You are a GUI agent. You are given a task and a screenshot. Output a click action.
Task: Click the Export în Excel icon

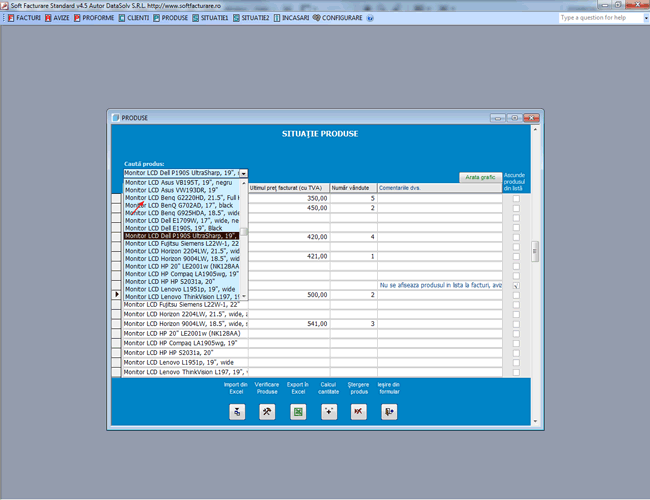pyautogui.click(x=298, y=412)
